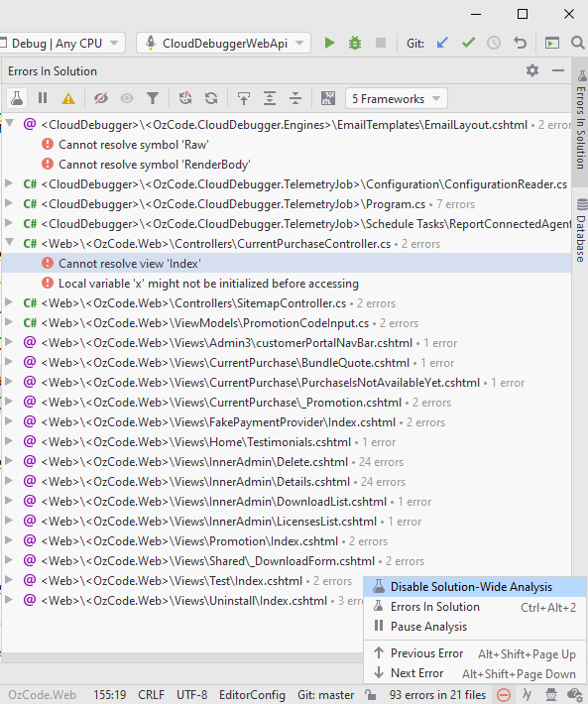The image size is (588, 704).
Task: Toggle solution-wide analysis flask button
Action: tap(17, 98)
